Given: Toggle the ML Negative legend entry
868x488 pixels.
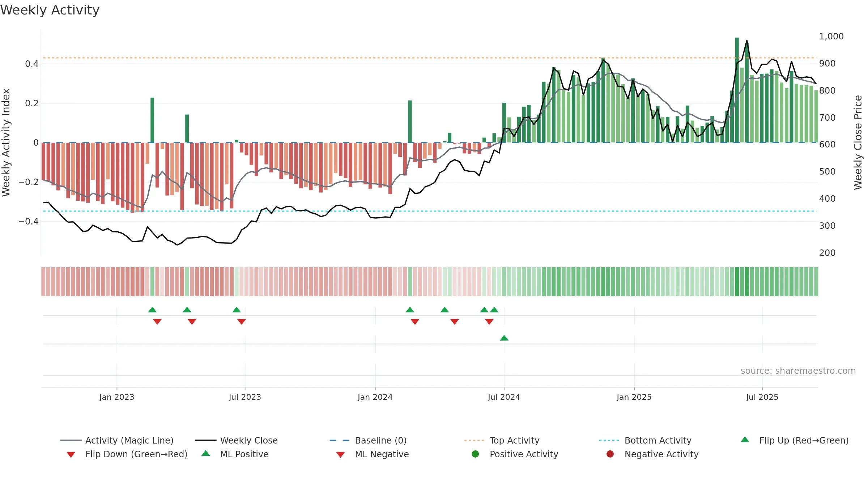Looking at the screenshot, I should 372,454.
